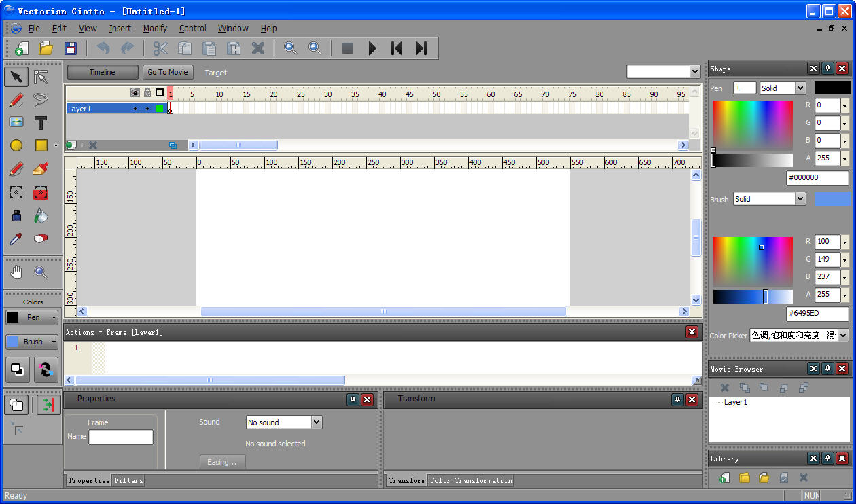Click the Go To Movie button
856x504 pixels.
168,72
